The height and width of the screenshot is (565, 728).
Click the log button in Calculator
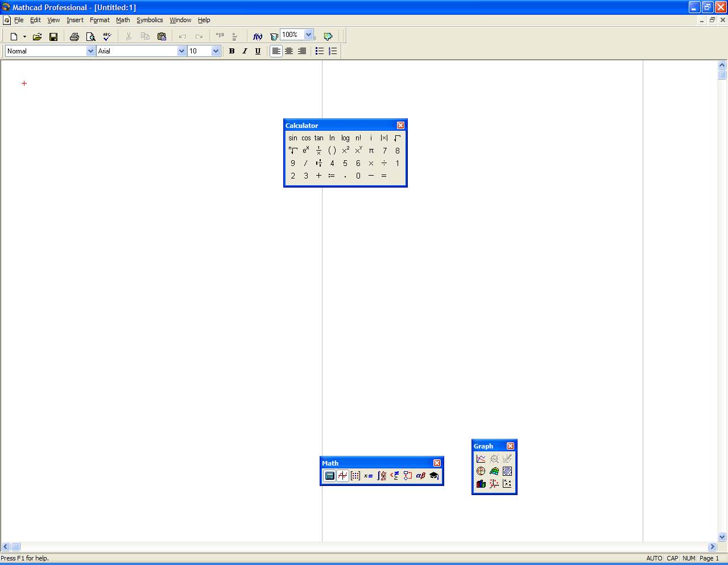pos(345,138)
